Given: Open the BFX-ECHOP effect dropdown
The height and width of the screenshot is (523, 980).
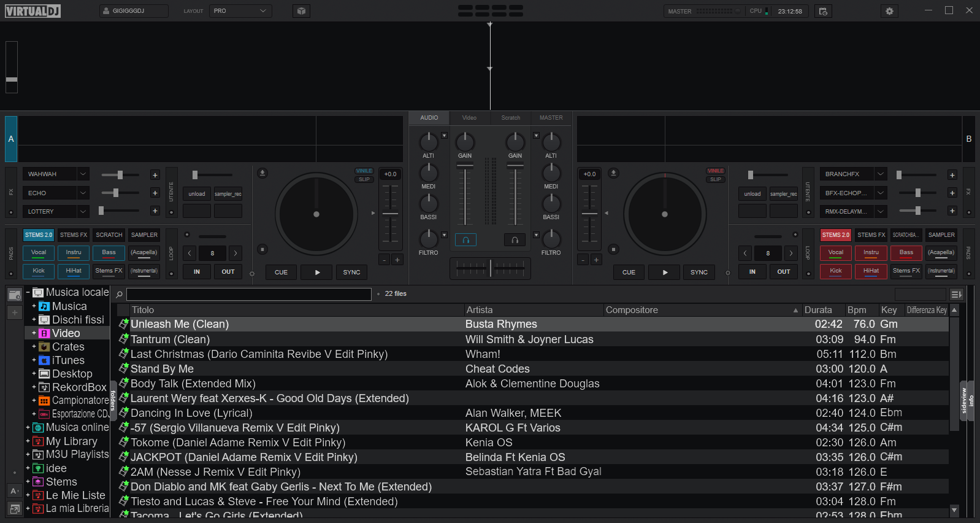Looking at the screenshot, I should (x=881, y=193).
